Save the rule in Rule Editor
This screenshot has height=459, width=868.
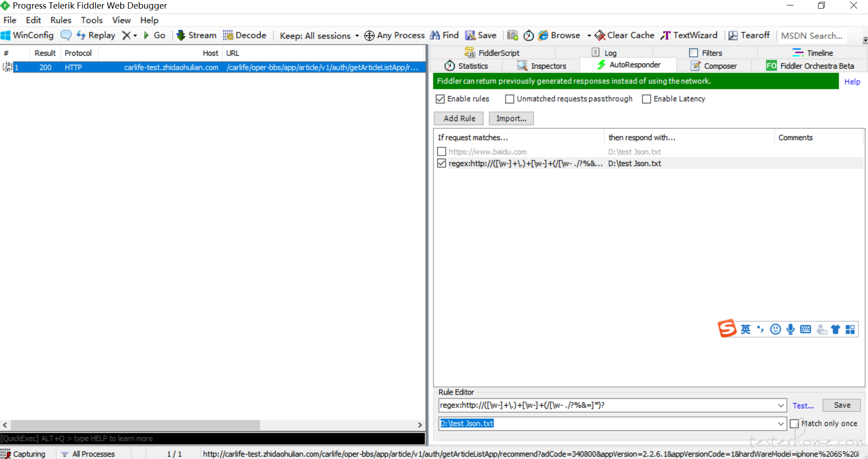[842, 405]
